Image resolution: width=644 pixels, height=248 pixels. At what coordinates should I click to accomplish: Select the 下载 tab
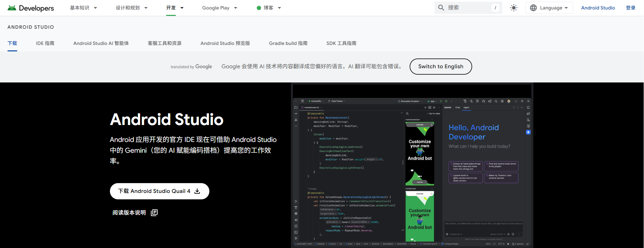pos(12,43)
